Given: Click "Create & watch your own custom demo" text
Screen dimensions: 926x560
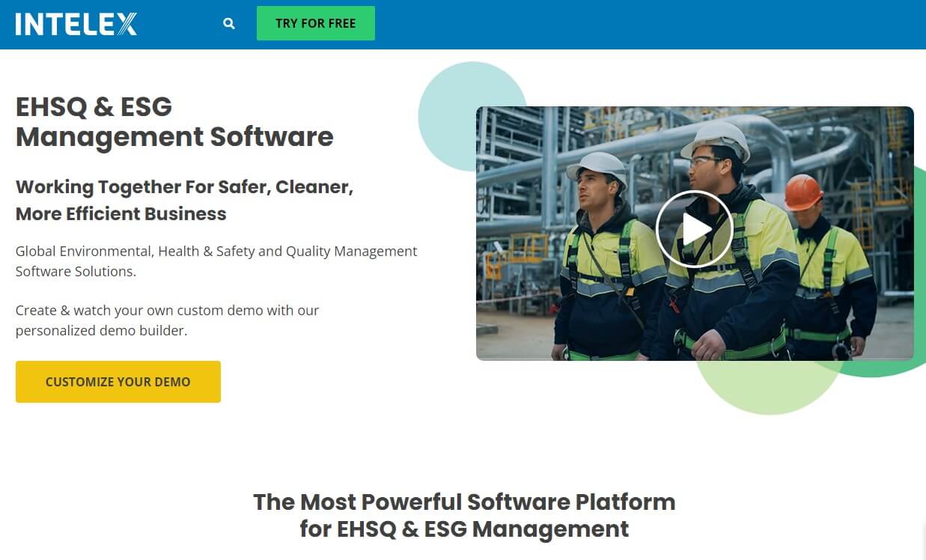Looking at the screenshot, I should coord(168,320).
